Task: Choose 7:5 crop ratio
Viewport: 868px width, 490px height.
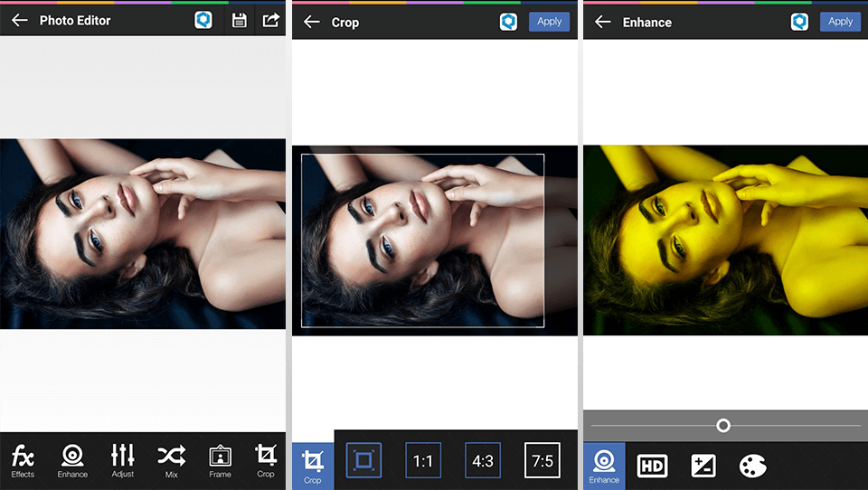Action: (542, 460)
